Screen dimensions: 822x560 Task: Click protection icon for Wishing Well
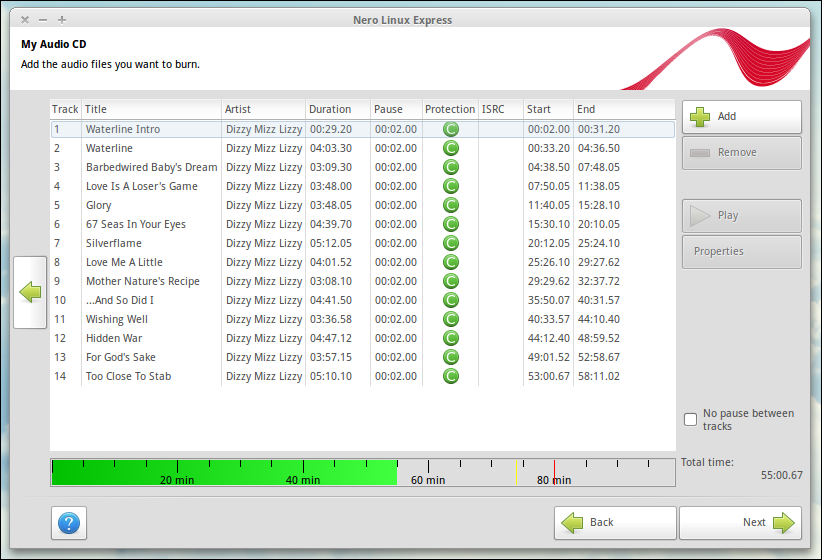click(x=450, y=319)
